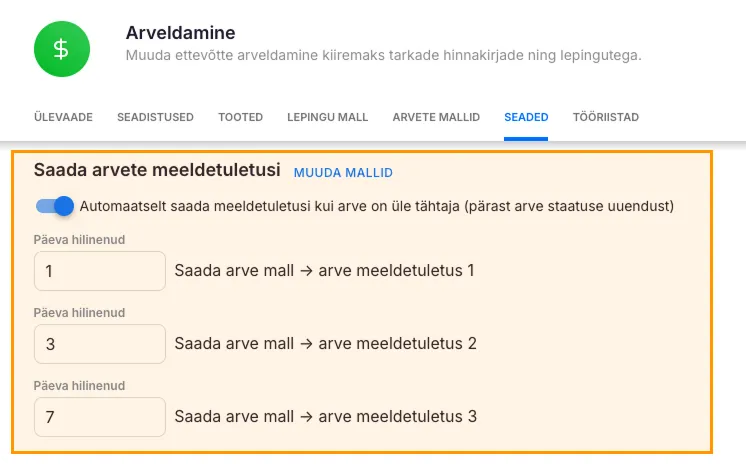
Task: Open the MUUDA MALLID link
Action: point(343,173)
